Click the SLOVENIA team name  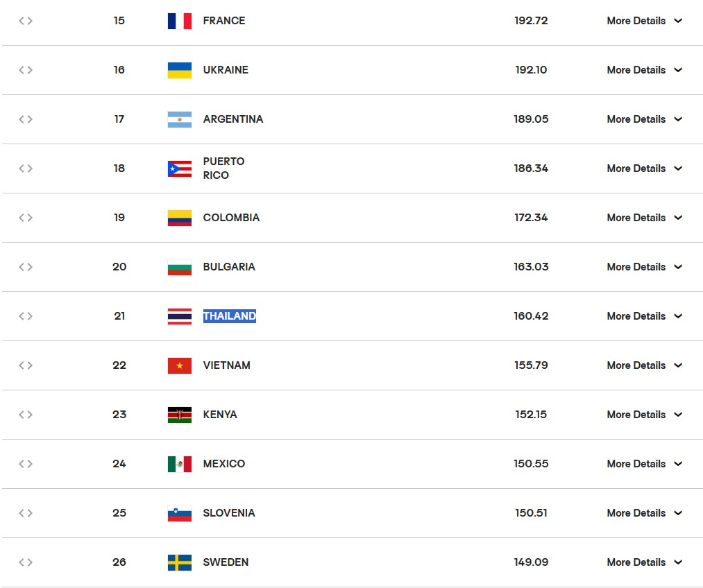(229, 513)
